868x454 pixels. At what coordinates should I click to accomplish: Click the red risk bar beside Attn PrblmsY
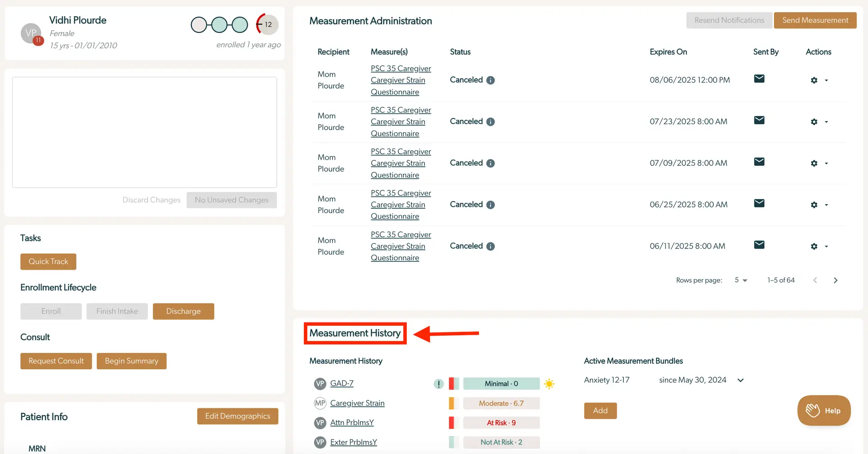[452, 423]
